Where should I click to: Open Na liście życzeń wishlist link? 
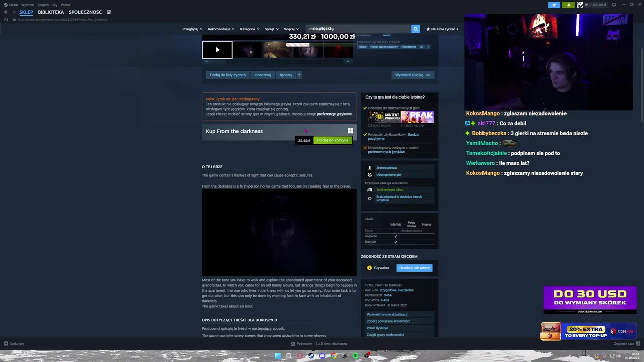(x=442, y=29)
